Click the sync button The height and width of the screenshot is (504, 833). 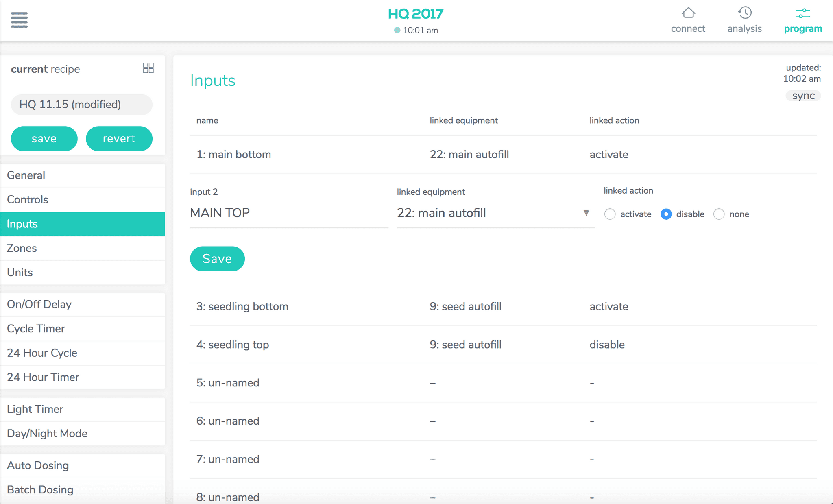803,96
